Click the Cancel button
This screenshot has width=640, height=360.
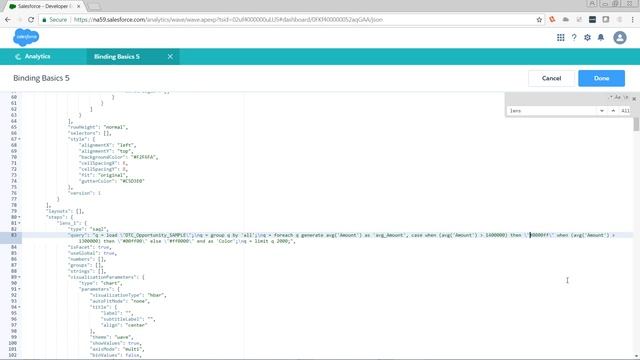pyautogui.click(x=551, y=78)
